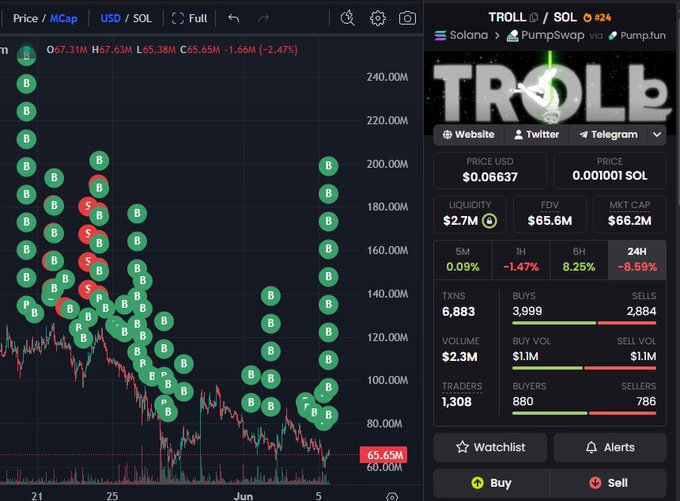
Task: Click the Buy button
Action: pyautogui.click(x=491, y=483)
